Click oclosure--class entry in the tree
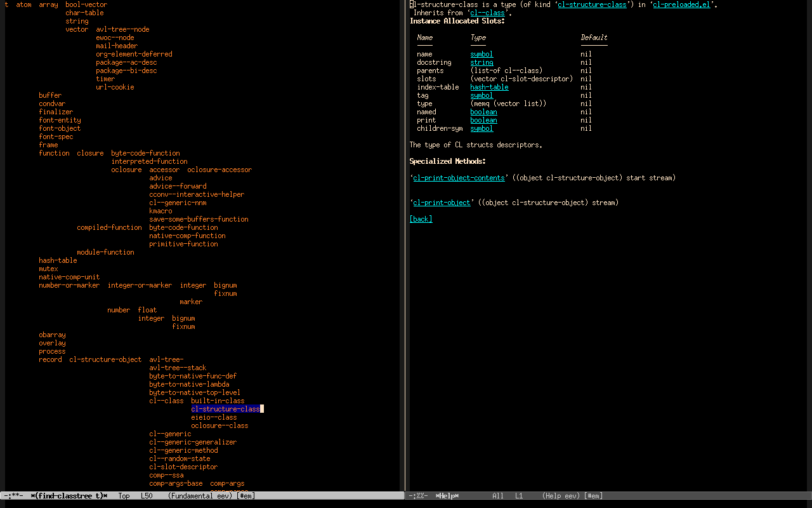Image resolution: width=812 pixels, height=508 pixels. pyautogui.click(x=219, y=425)
